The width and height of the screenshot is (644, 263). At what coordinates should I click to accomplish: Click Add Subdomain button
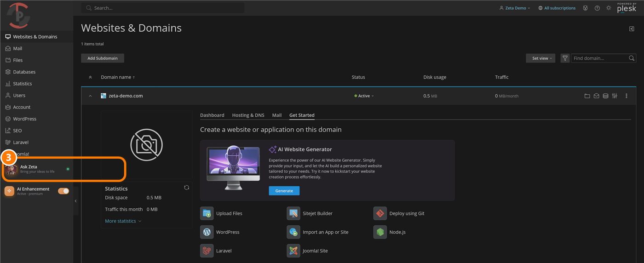pyautogui.click(x=103, y=58)
